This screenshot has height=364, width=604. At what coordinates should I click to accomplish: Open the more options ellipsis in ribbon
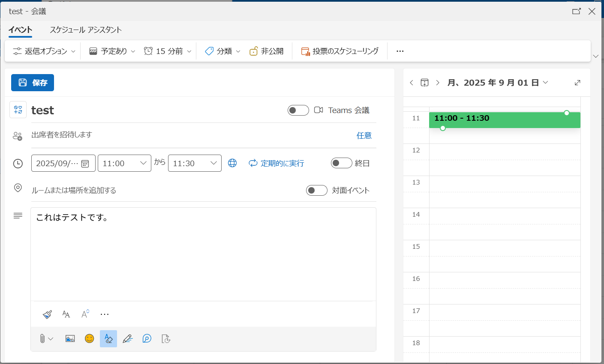(x=400, y=51)
